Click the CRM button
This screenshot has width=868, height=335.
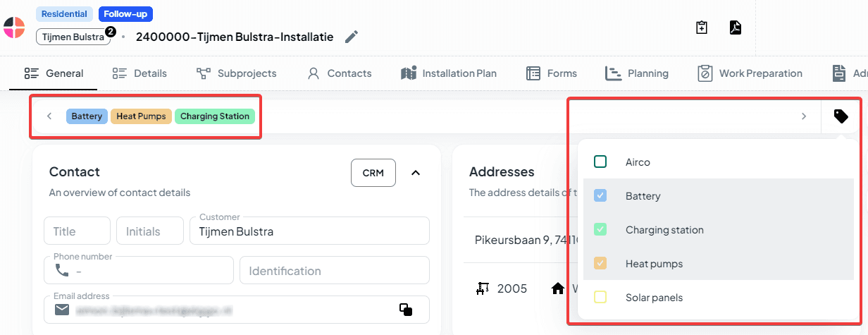tap(373, 173)
